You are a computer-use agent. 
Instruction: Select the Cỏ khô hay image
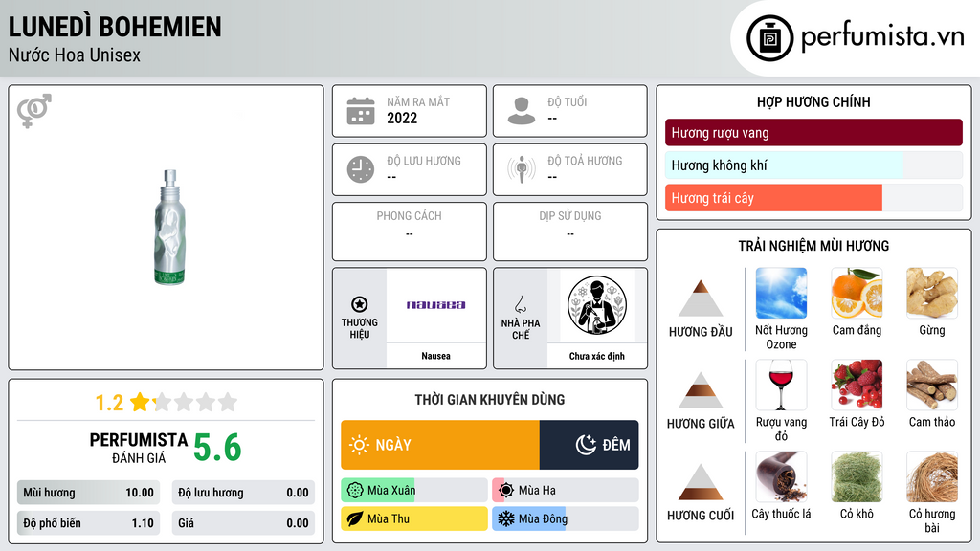(857, 476)
